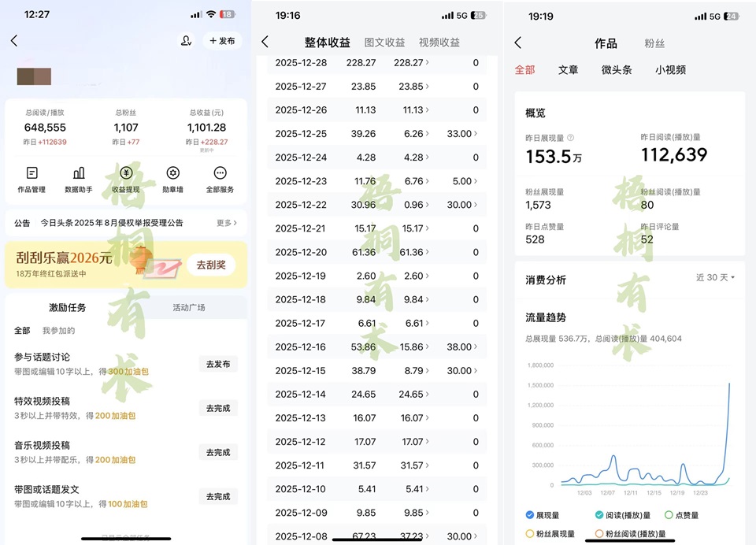The image size is (756, 545).
Task: Go back from 整体收益 page
Action: (x=265, y=43)
